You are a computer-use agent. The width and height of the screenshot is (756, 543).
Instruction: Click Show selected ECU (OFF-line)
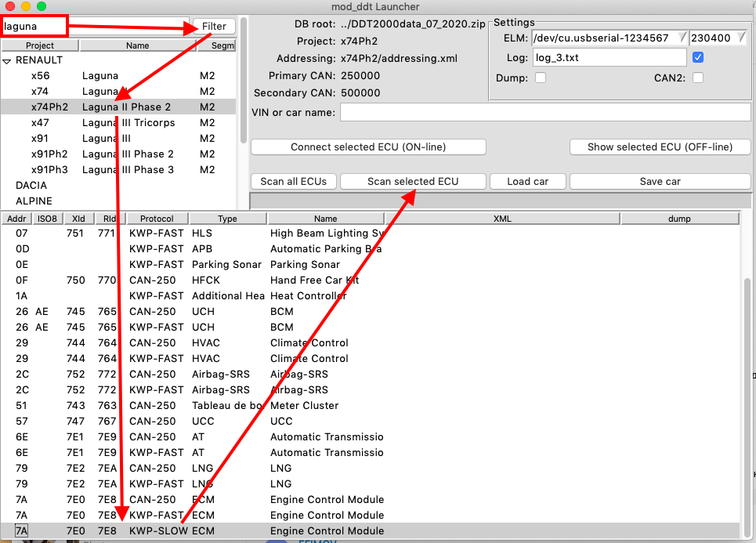[x=660, y=147]
